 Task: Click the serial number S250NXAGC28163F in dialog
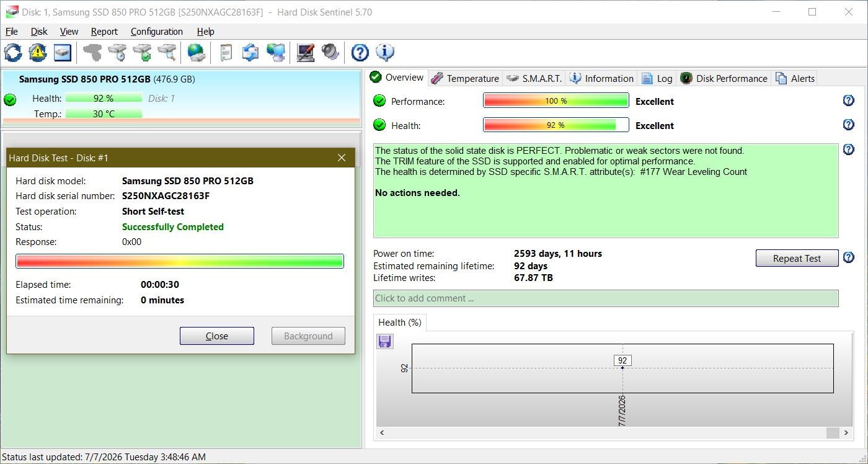(166, 196)
